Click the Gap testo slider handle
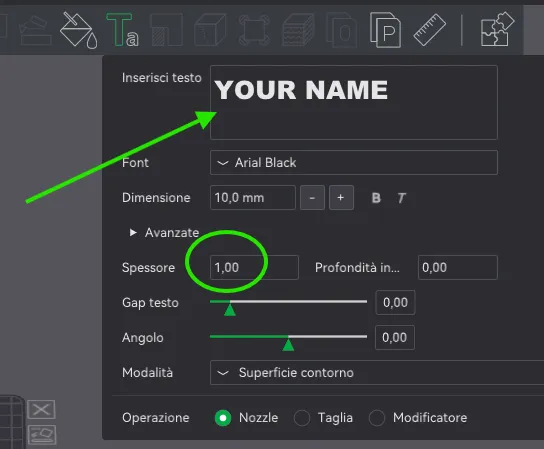 coord(230,309)
